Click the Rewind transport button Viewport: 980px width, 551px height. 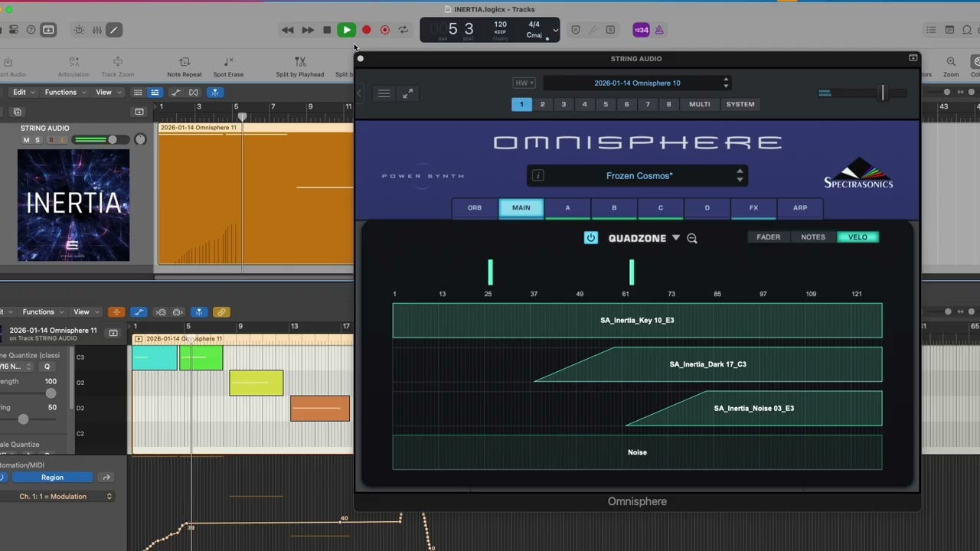pyautogui.click(x=287, y=30)
